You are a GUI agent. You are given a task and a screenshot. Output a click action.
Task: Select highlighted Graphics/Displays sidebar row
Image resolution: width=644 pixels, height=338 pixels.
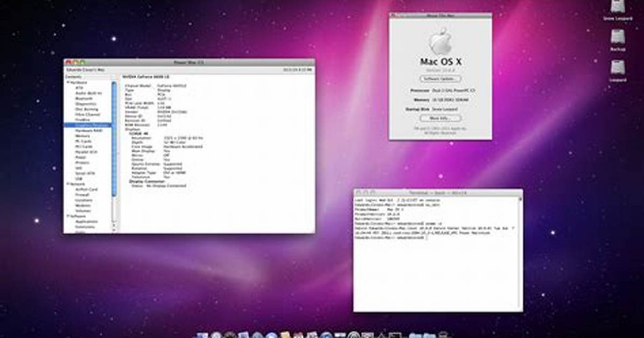87,125
